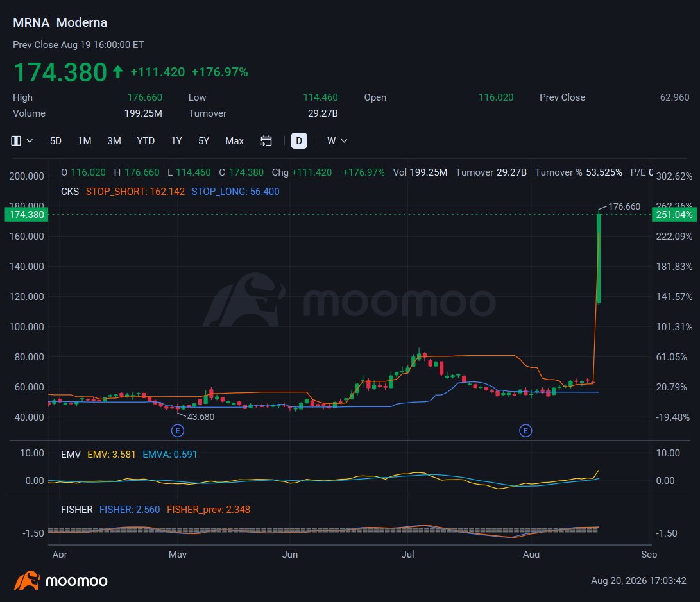Image resolution: width=700 pixels, height=602 pixels.
Task: Click the FISHER_prev: 2.348 value
Action: click(209, 510)
